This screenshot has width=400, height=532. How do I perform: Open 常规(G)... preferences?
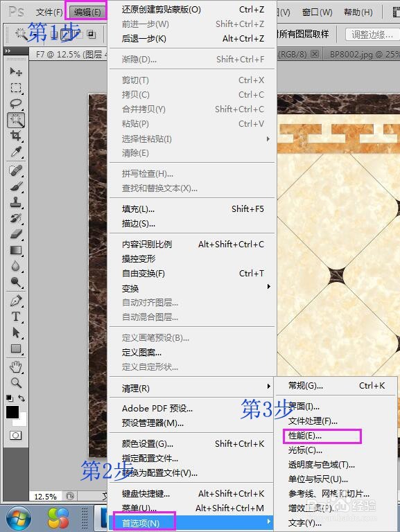(336, 386)
